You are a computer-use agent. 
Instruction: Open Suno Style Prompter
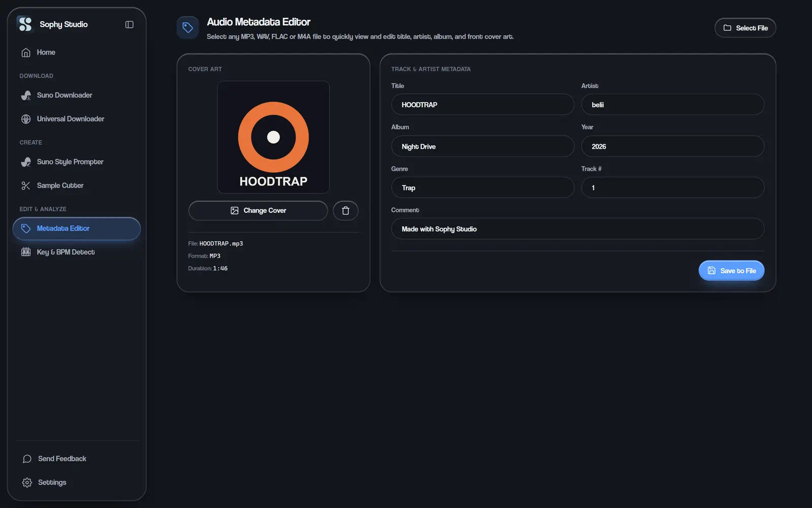point(77,162)
